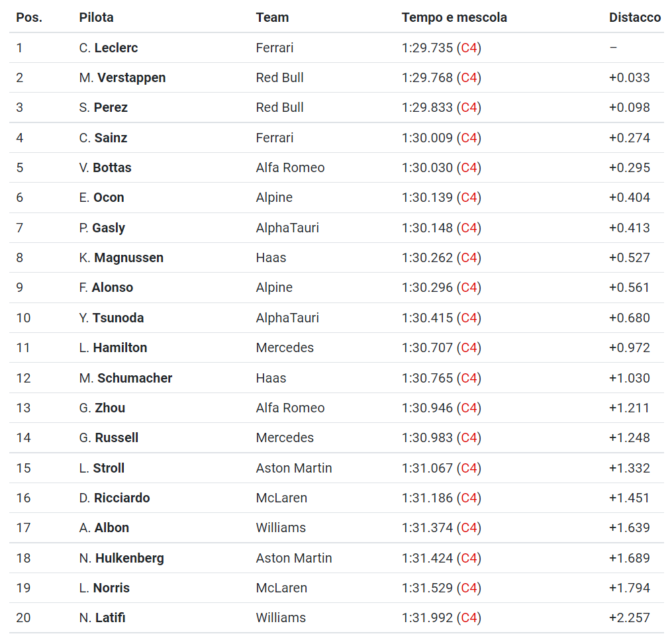Screen dimensions: 672x644
Task: Select L. Norris's McLaren team cell
Action: tap(281, 588)
